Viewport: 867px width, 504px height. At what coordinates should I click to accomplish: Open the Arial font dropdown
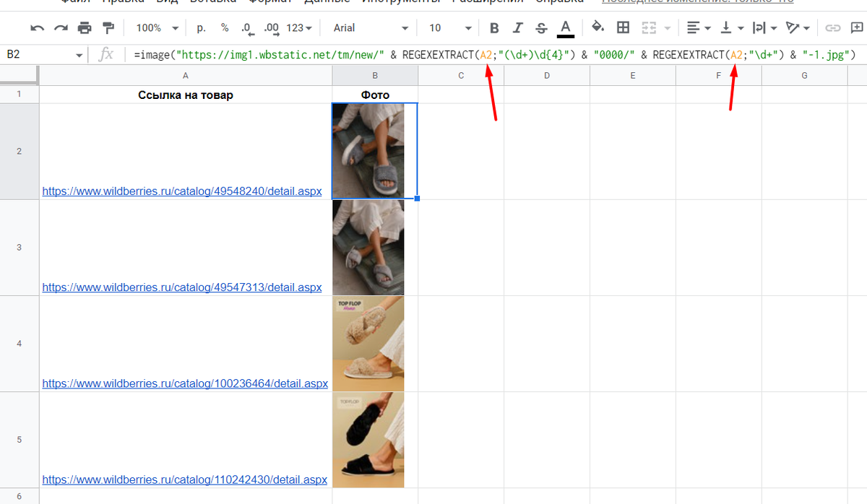[369, 28]
